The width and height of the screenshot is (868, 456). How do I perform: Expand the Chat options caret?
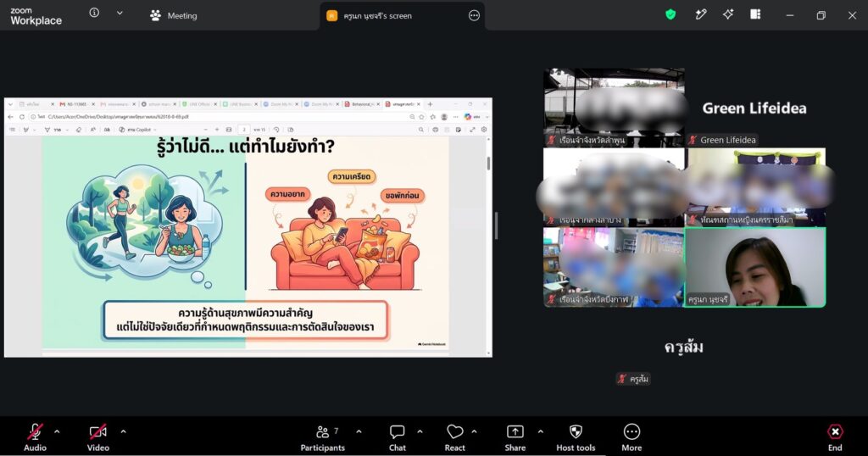(x=420, y=431)
